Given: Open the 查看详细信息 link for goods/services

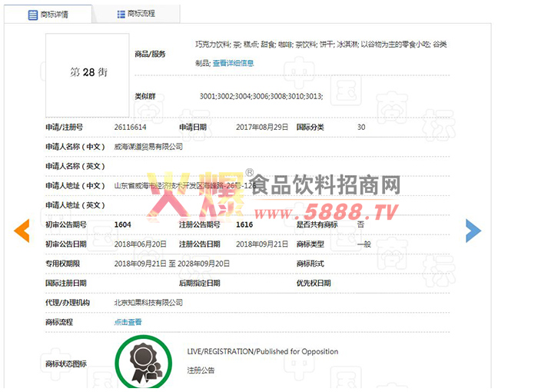Looking at the screenshot, I should 233,63.
